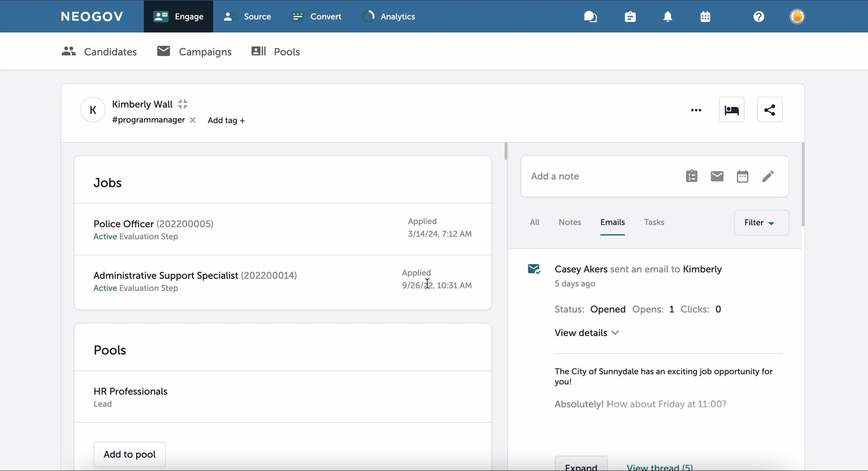Switch to the Notes tab
This screenshot has width=868, height=471.
point(570,222)
